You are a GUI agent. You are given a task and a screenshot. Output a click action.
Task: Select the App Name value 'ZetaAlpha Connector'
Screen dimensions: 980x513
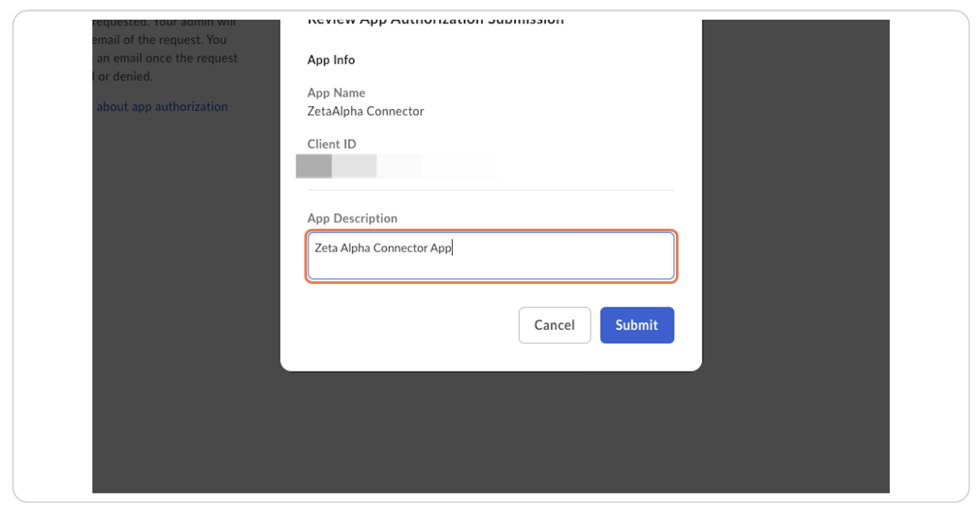click(x=365, y=111)
